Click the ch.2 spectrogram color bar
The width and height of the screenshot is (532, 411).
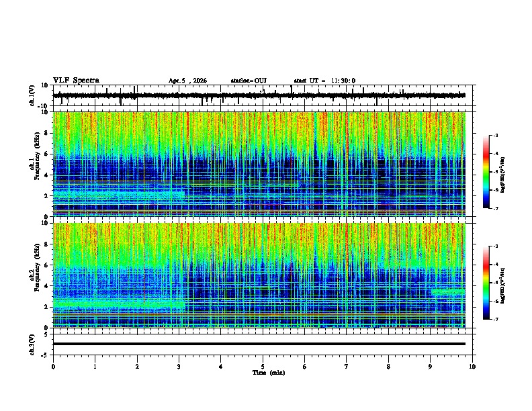point(486,283)
